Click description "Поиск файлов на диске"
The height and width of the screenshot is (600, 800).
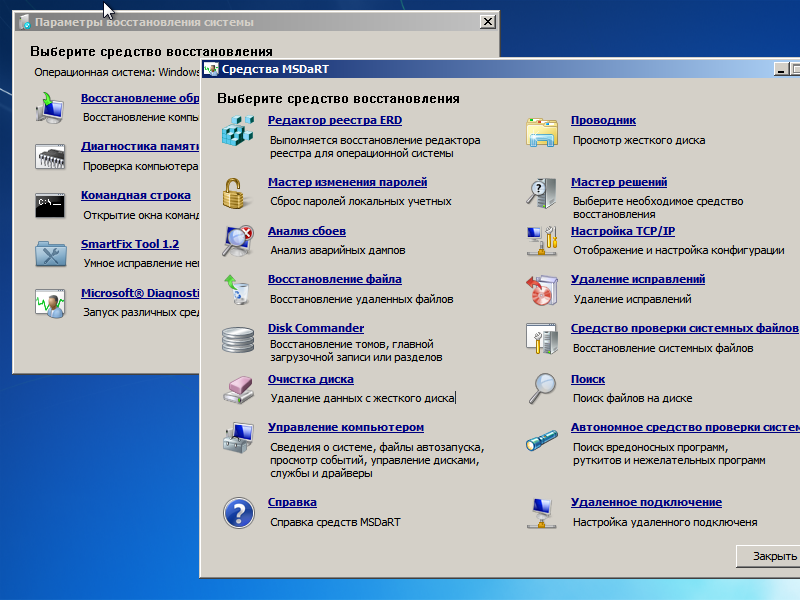(x=633, y=398)
